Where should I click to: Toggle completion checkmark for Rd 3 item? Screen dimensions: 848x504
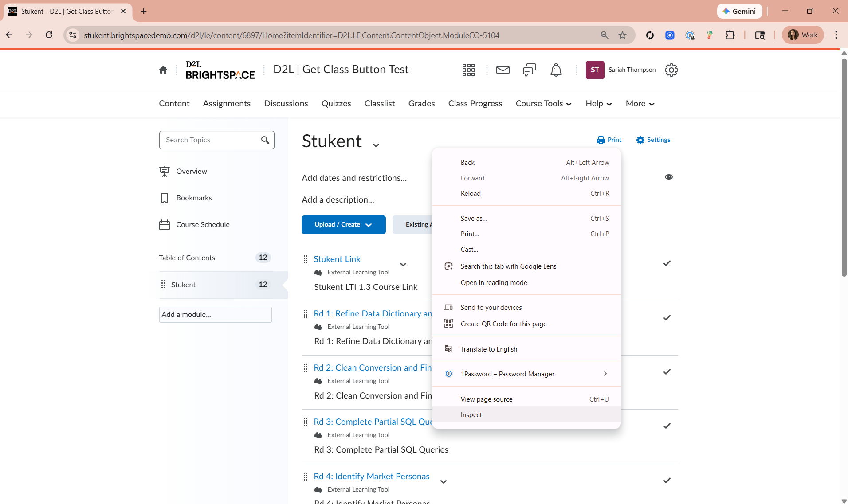point(667,426)
